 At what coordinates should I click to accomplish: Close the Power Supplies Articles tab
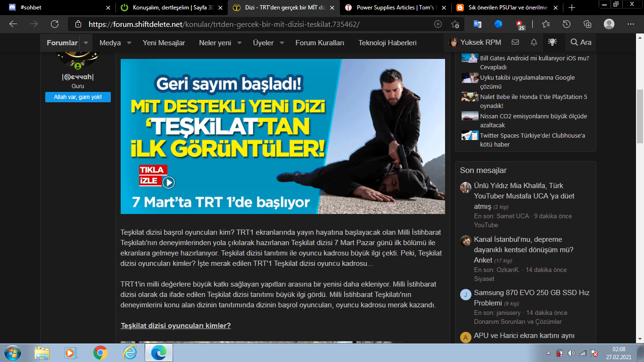coord(444,8)
